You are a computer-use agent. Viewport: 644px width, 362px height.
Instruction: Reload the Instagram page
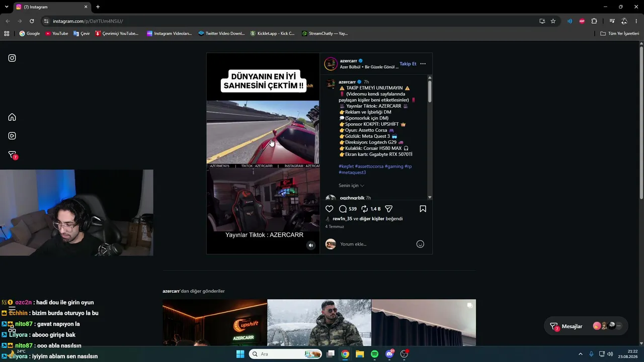(32, 21)
